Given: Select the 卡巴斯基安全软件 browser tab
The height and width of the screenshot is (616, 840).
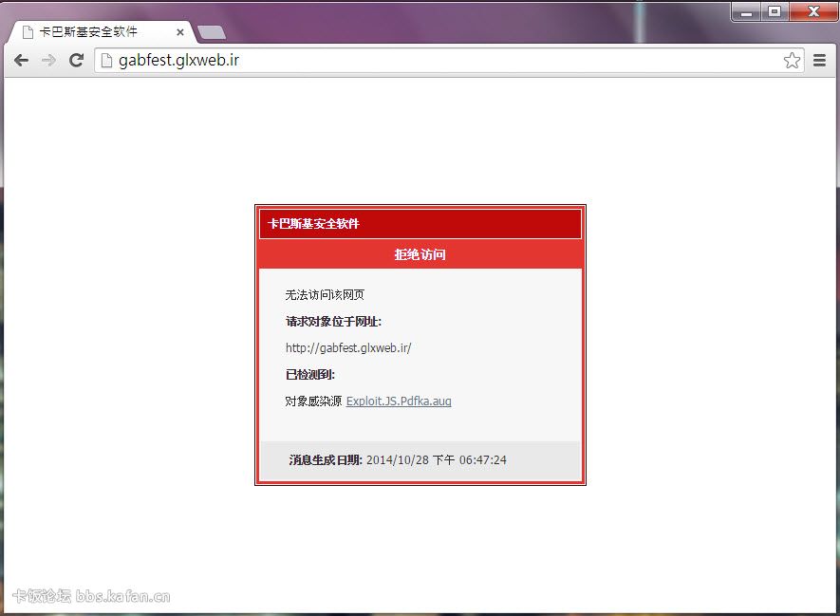Looking at the screenshot, I should coord(102,32).
